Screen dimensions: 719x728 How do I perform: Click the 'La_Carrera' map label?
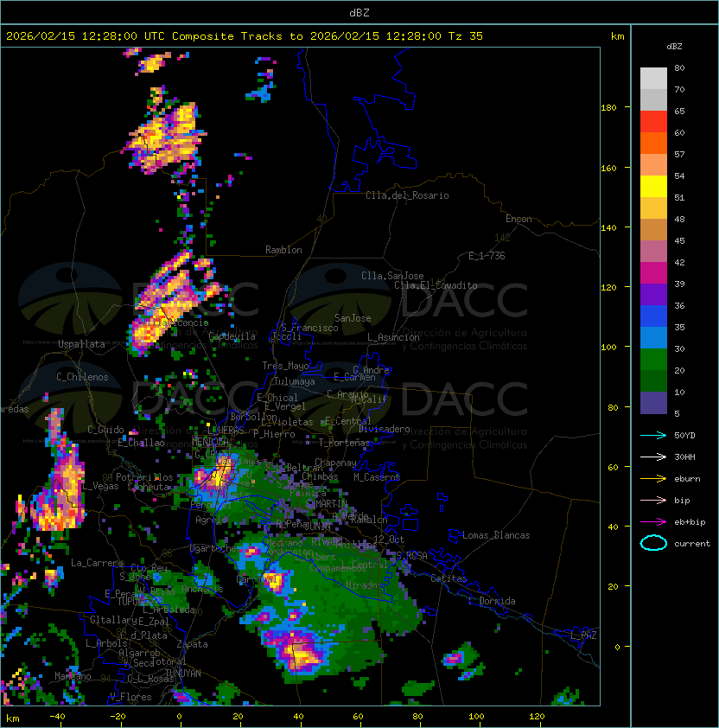point(97,563)
